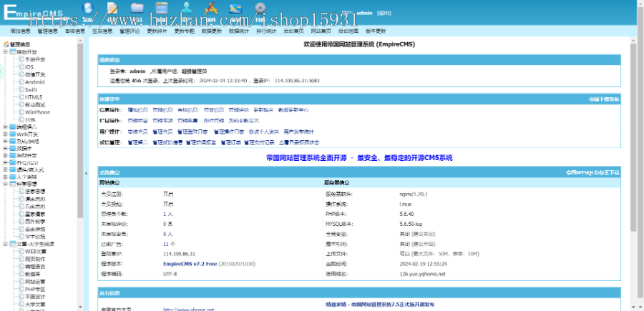
Task: Open the 信息 notepad-and-pencil icon
Action: pos(112,8)
